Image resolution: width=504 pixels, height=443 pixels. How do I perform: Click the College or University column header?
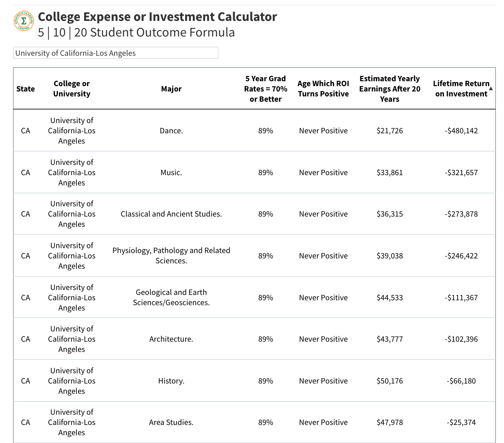(72, 89)
